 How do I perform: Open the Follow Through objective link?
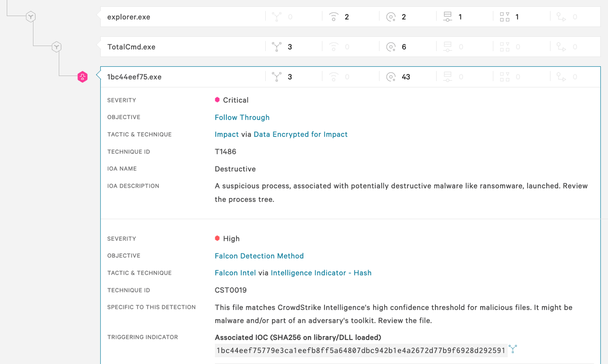(x=242, y=117)
